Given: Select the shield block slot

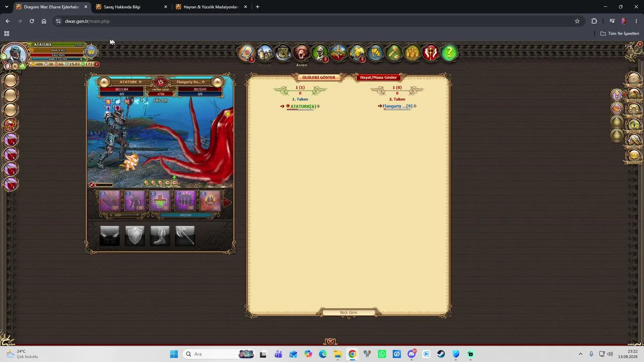Looking at the screenshot, I should tap(135, 235).
